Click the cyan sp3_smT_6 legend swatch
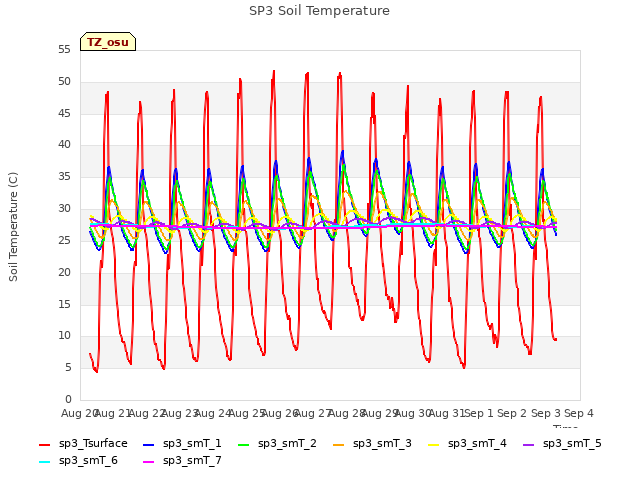 pyautogui.click(x=44, y=462)
